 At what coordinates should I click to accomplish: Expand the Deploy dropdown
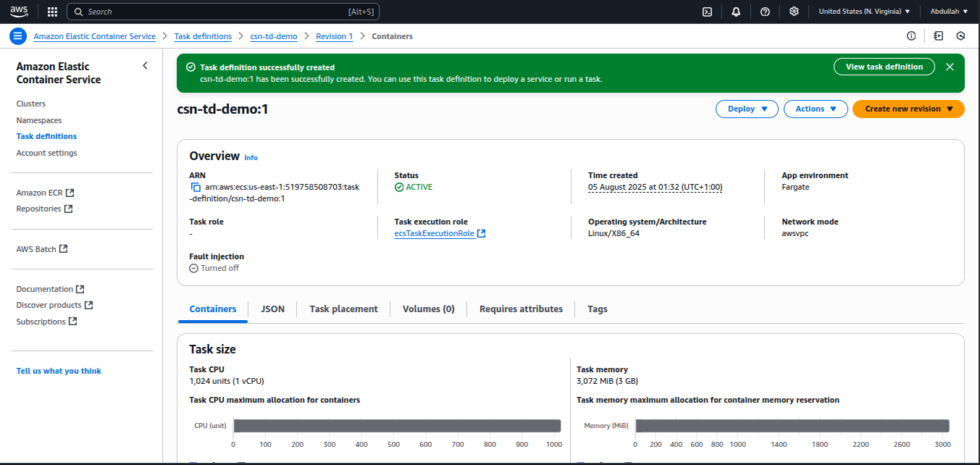pyautogui.click(x=747, y=109)
